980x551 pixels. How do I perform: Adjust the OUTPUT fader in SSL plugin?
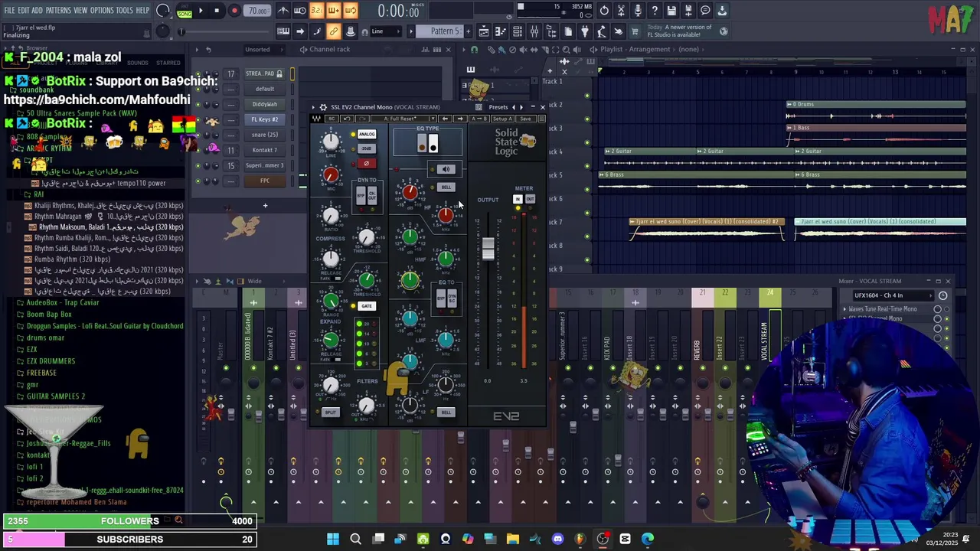(488, 248)
